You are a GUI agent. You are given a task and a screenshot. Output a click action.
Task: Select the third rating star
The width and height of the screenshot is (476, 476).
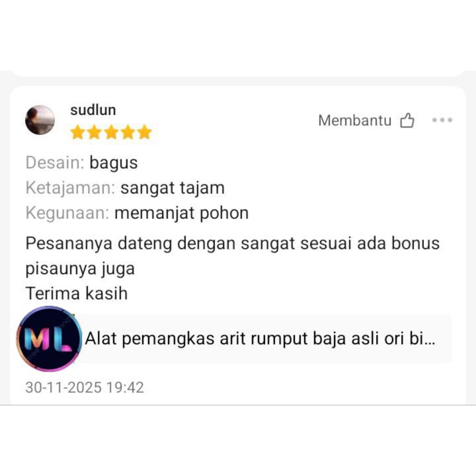pyautogui.click(x=111, y=132)
